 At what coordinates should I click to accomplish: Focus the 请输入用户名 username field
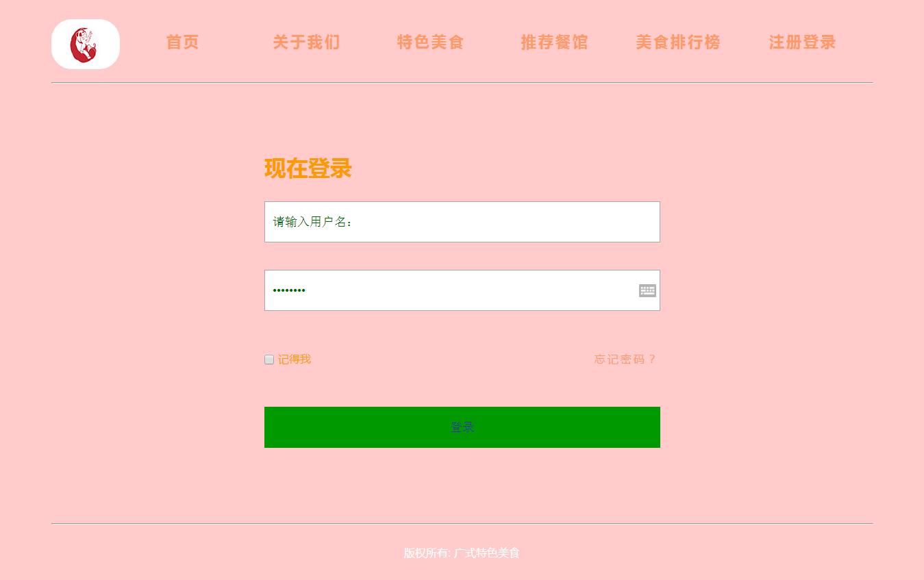(462, 222)
